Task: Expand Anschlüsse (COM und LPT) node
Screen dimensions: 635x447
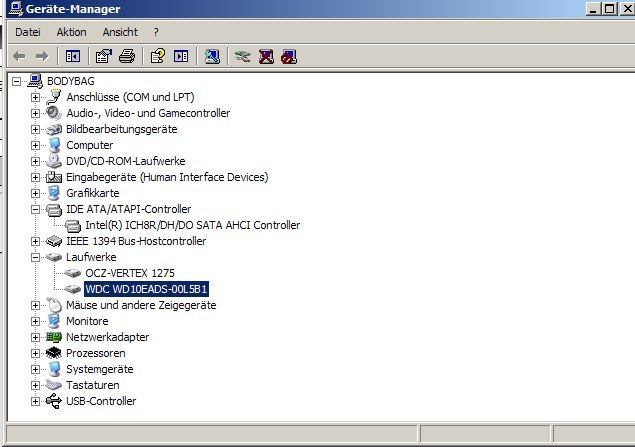Action: click(x=35, y=97)
